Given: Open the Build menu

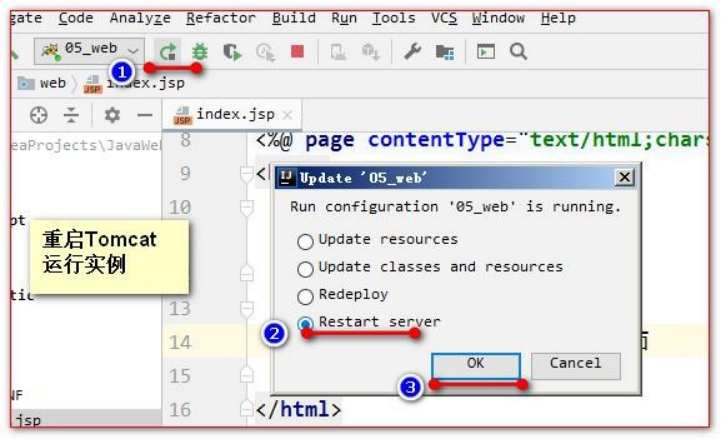Looking at the screenshot, I should point(294,18).
